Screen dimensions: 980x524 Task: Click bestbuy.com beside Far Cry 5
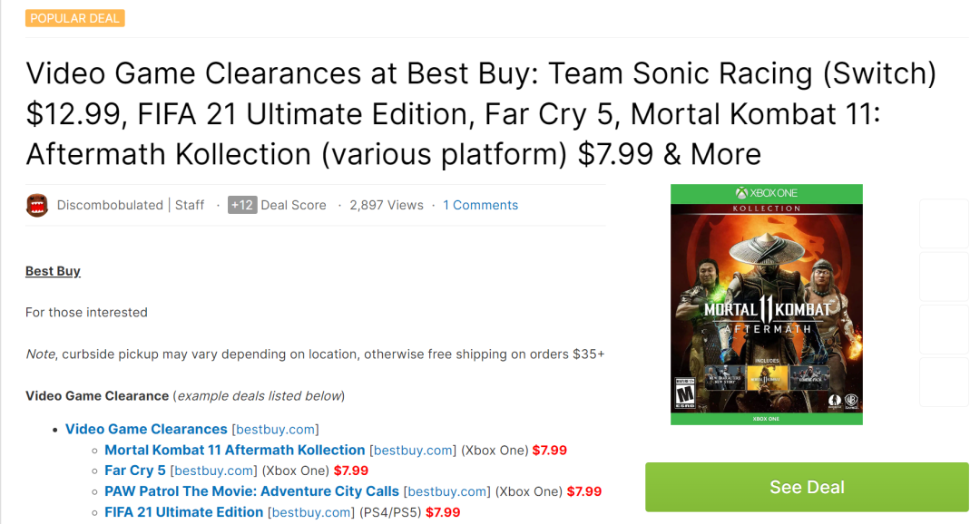click(x=214, y=471)
